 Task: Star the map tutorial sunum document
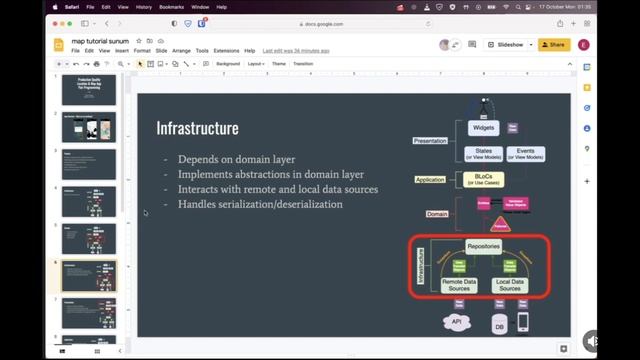tap(139, 41)
